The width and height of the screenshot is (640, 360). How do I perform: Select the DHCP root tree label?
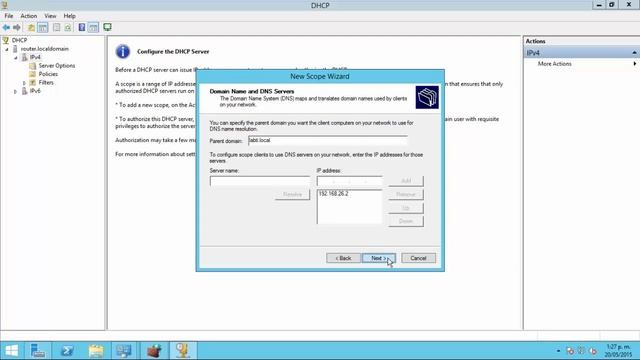[x=19, y=40]
